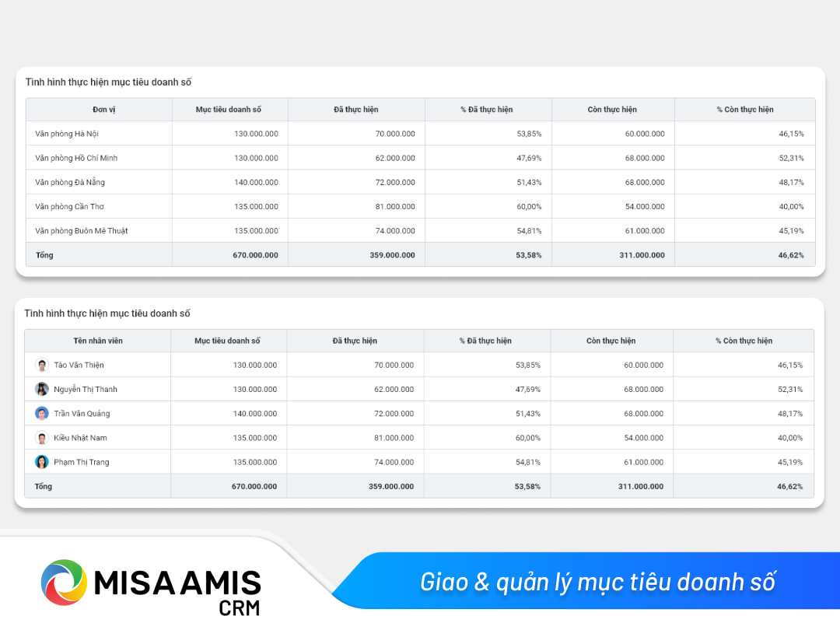Select "Văn phòng Hồ Chí Minh" unit name
The image size is (840, 630).
coord(76,158)
